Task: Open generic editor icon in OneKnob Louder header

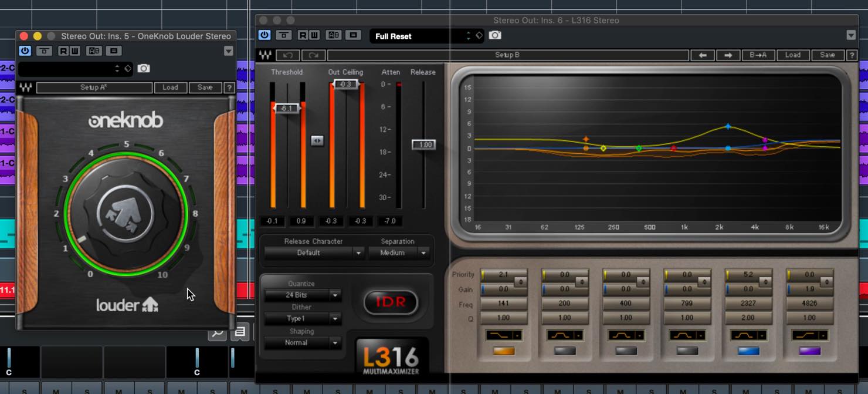Action: pos(114,51)
